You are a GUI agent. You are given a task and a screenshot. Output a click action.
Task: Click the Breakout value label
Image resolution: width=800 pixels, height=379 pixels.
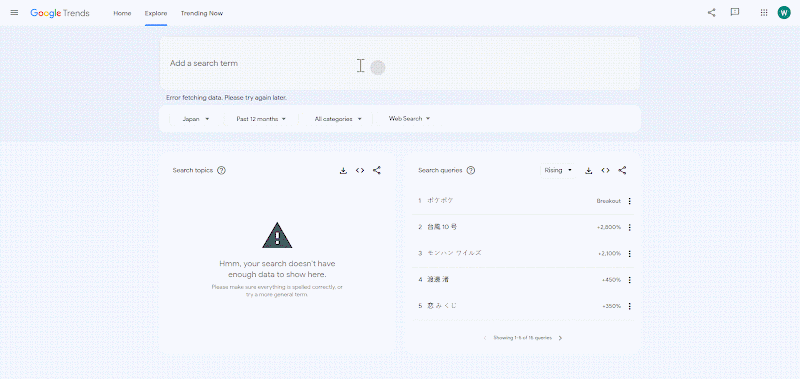(609, 201)
